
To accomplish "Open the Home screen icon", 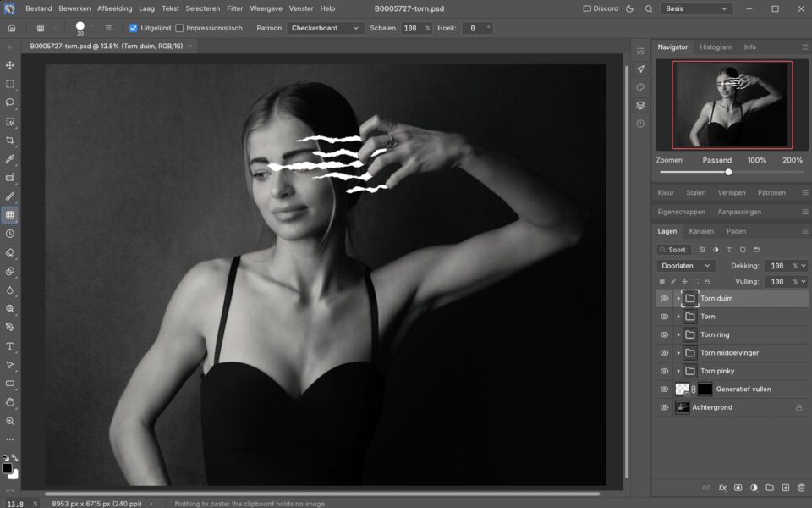I will click(11, 28).
